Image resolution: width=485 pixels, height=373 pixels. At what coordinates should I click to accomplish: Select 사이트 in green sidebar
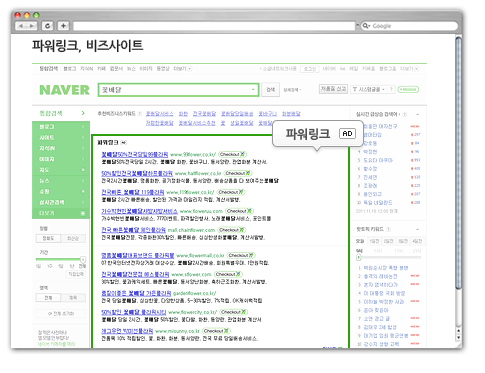pos(61,138)
